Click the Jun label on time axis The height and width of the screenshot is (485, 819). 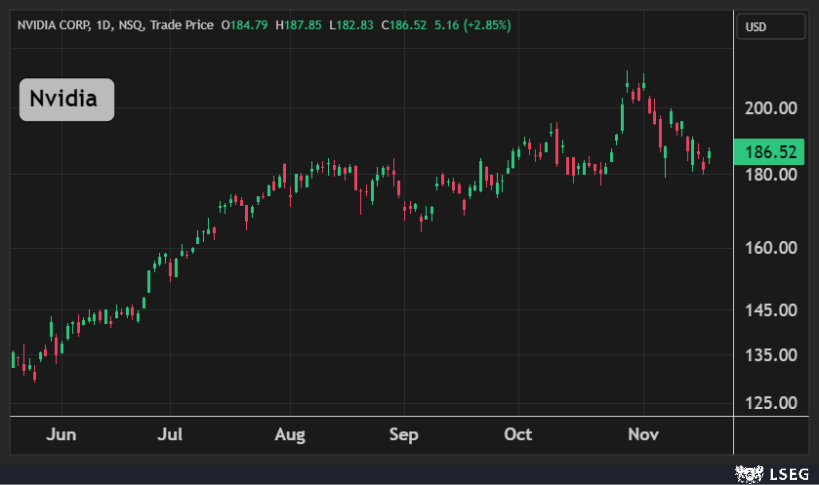[61, 435]
